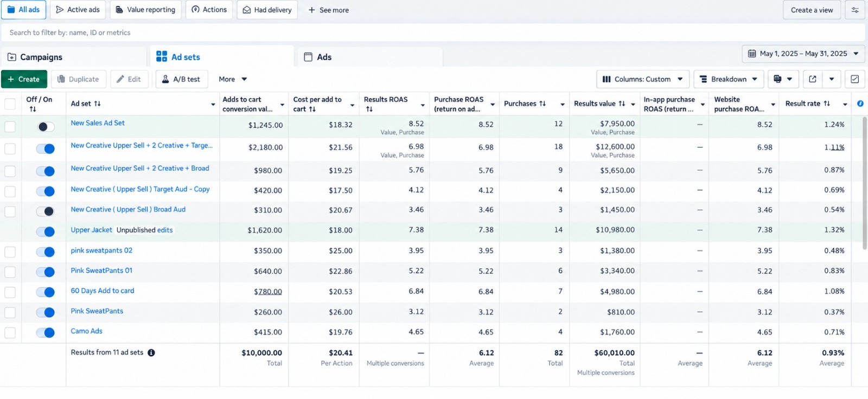The image size is (868, 399).
Task: Click Create a view button
Action: coord(812,10)
